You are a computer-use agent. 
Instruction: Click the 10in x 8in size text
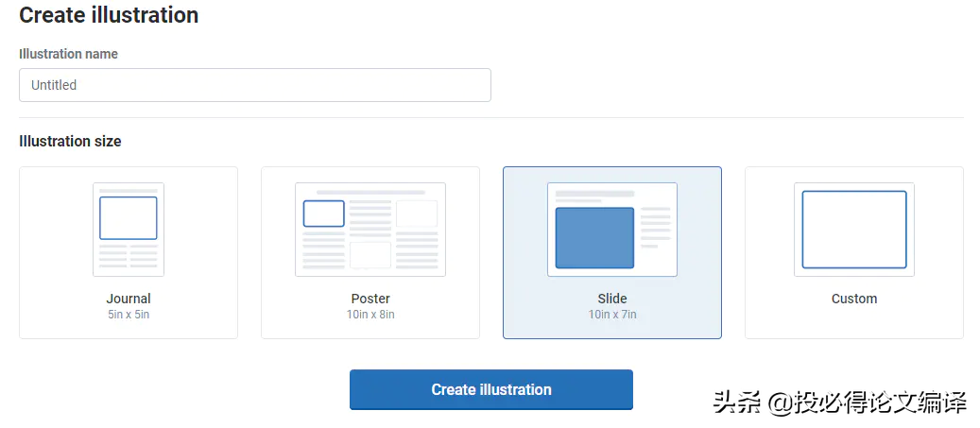(x=370, y=315)
